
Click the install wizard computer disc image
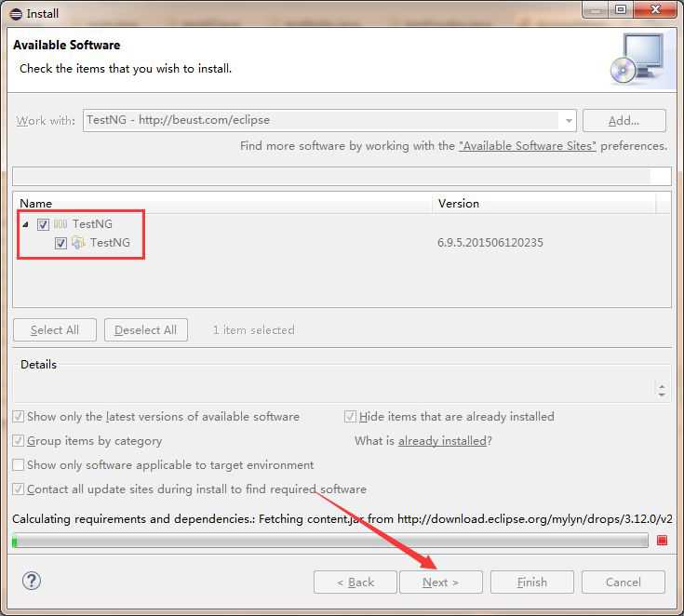point(637,60)
